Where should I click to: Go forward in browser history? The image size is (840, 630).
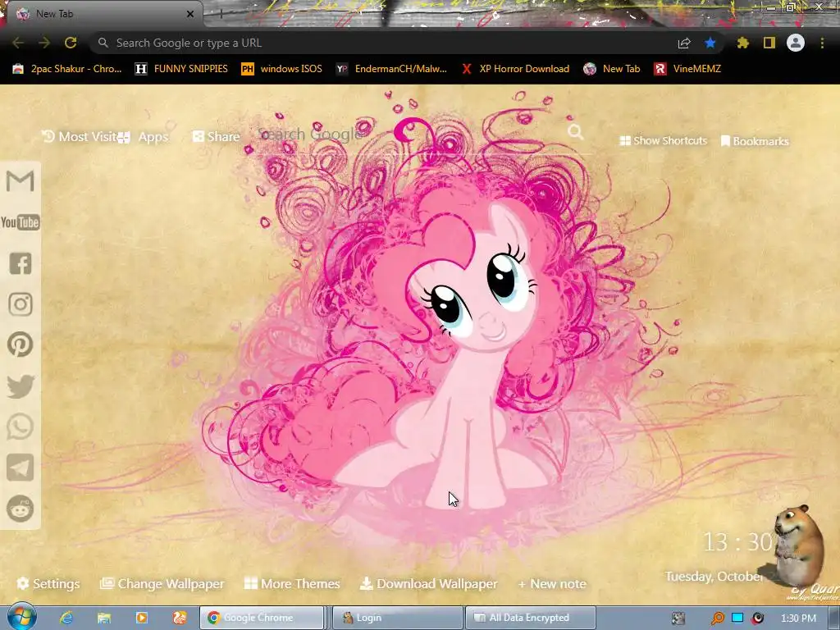pos(44,43)
